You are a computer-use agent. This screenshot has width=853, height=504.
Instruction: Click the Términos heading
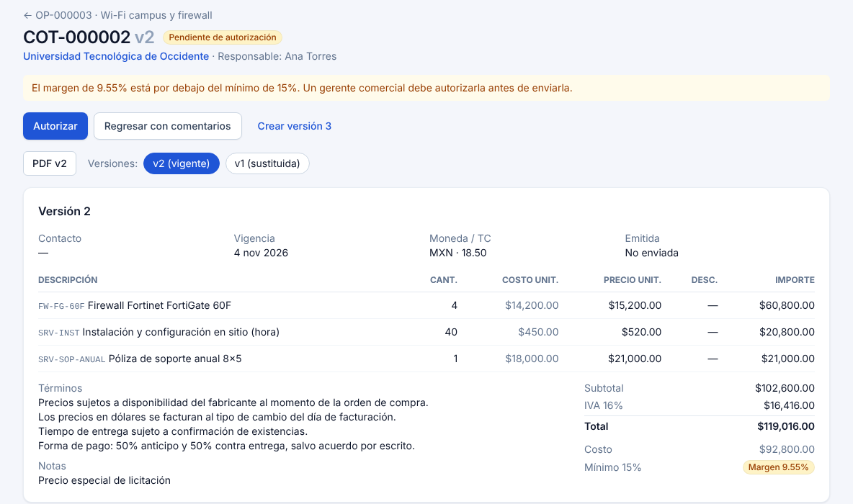tap(60, 388)
